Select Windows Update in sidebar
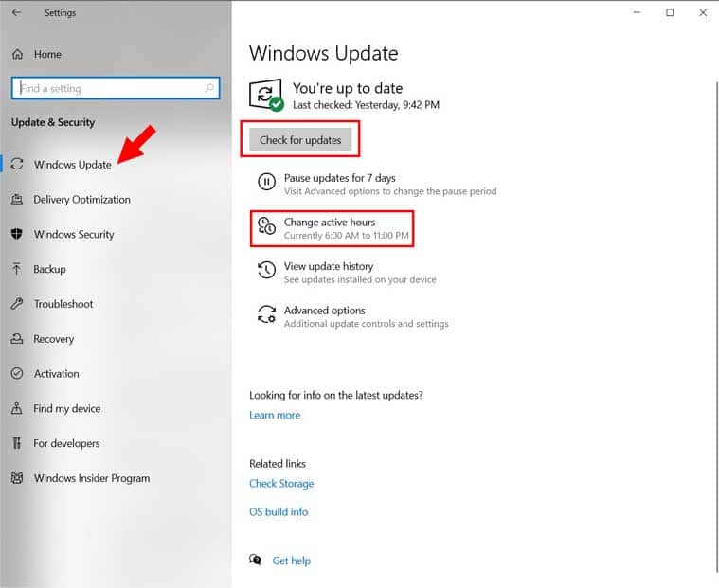 tap(72, 165)
